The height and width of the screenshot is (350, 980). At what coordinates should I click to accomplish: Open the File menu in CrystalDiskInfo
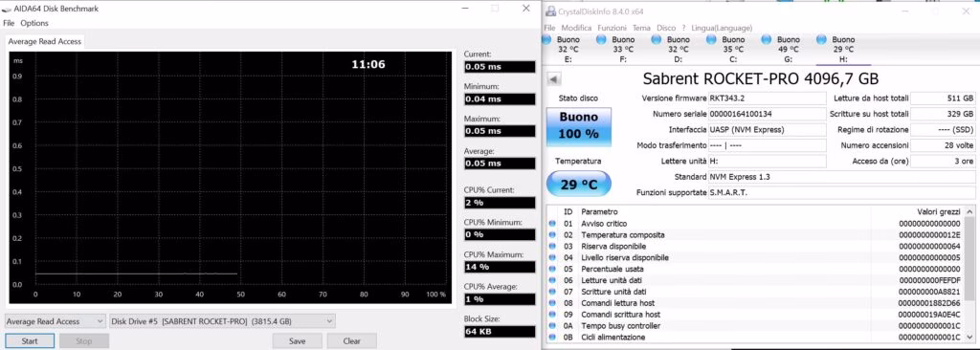(549, 28)
